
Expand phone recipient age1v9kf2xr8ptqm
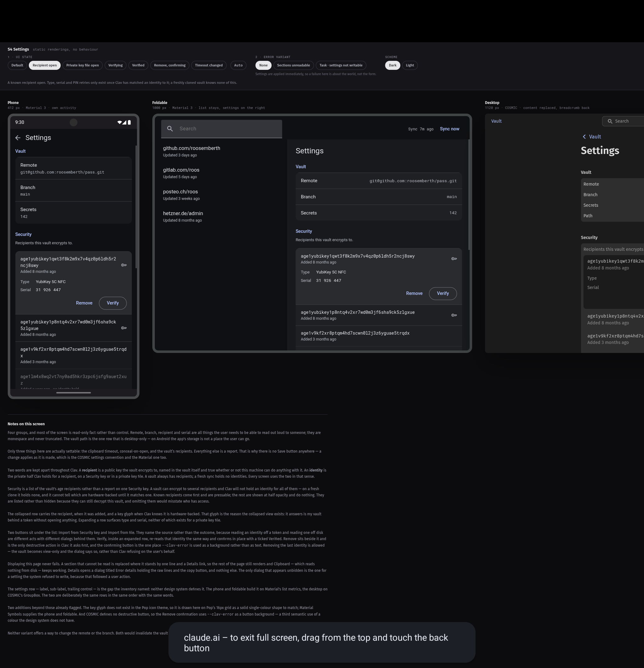73,355
